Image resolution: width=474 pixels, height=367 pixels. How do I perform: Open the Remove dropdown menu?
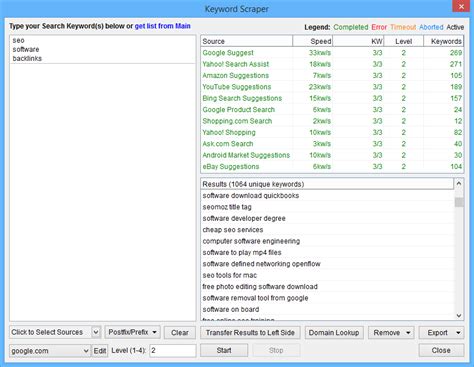pos(391,332)
